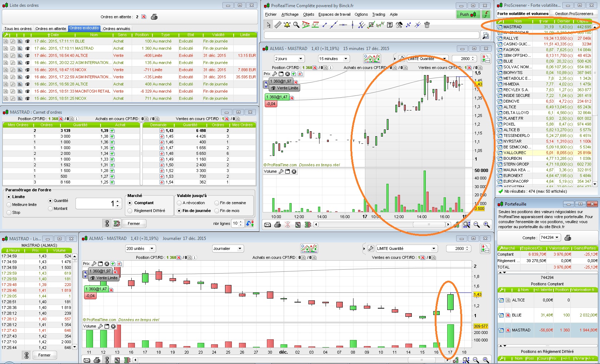Image resolution: width=600 pixels, height=364 pixels.
Task: Select the VALLOUREC row in ProScreener
Action: 544,153
